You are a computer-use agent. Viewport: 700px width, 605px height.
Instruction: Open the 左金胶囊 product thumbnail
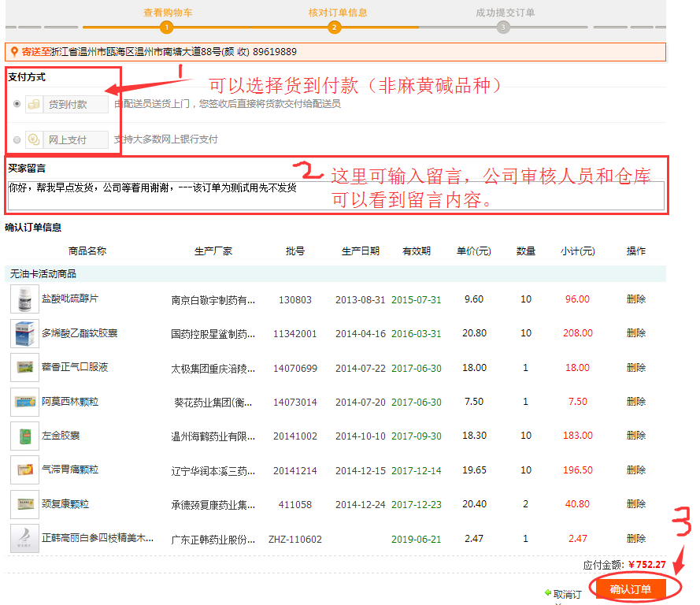25,436
